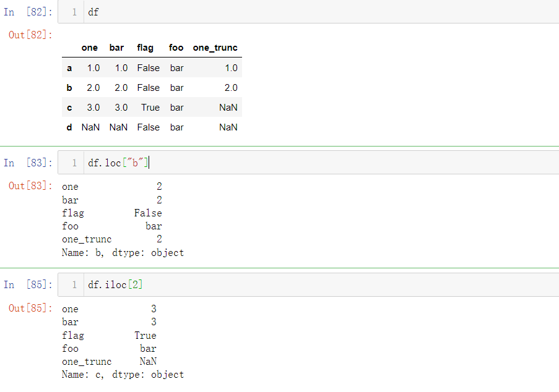Image resolution: width=559 pixels, height=392 pixels.
Task: Click 'flag' label in Out[83] output
Action: tap(73, 213)
